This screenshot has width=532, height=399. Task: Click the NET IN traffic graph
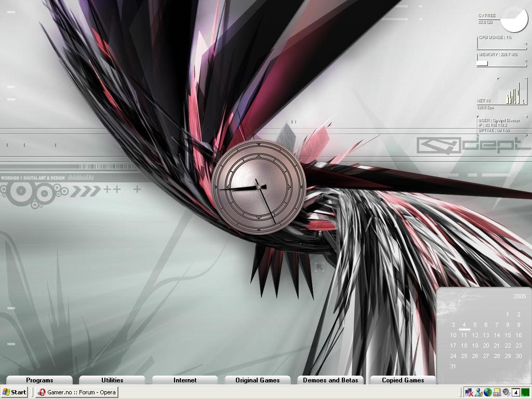(x=512, y=91)
